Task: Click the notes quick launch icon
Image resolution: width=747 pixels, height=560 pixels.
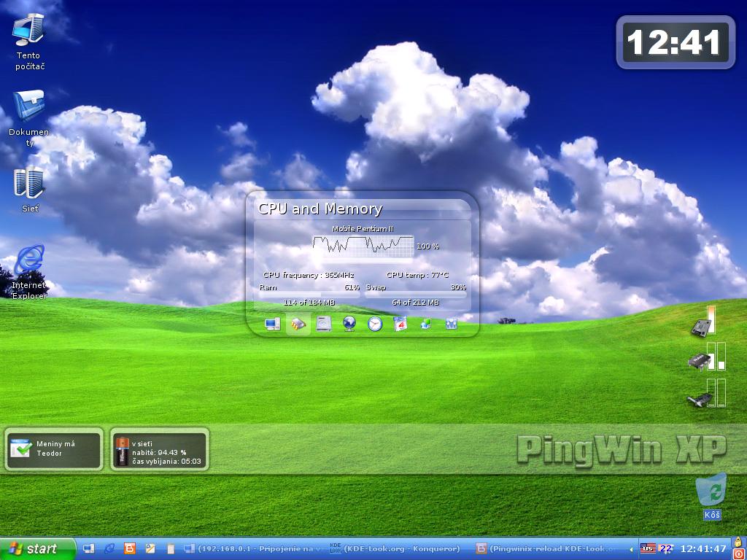Action: click(150, 549)
